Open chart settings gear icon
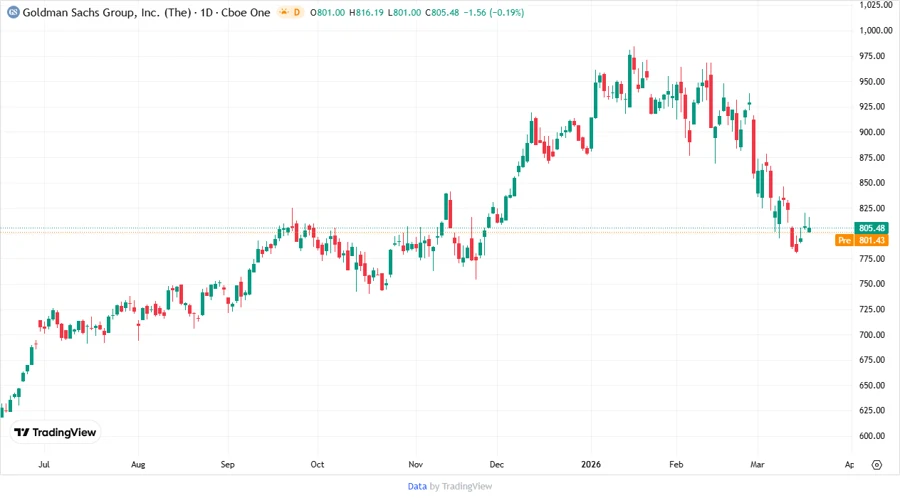900x498 pixels. pos(876,465)
